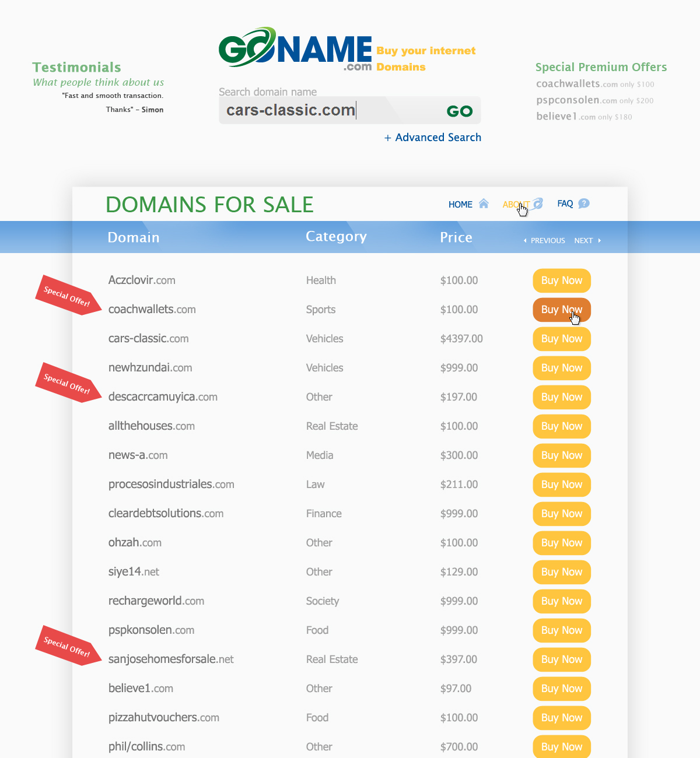Open the HOME menu item

point(460,204)
